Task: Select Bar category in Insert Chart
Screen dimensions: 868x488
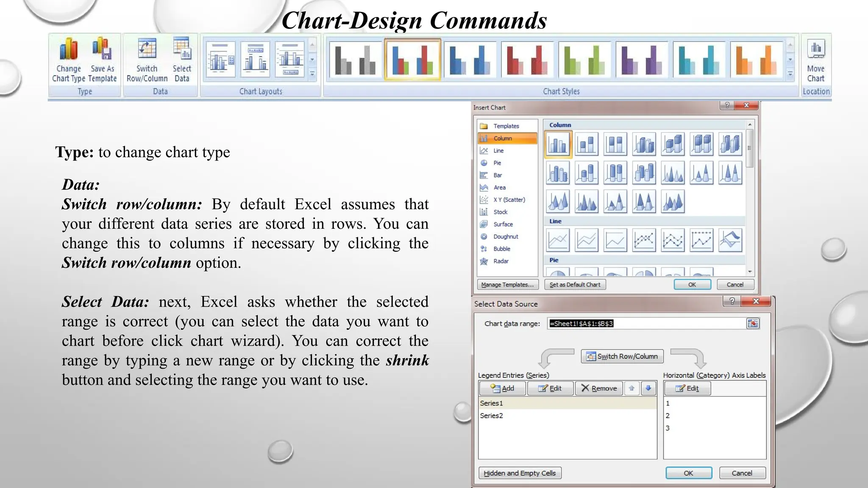Action: 507,175
